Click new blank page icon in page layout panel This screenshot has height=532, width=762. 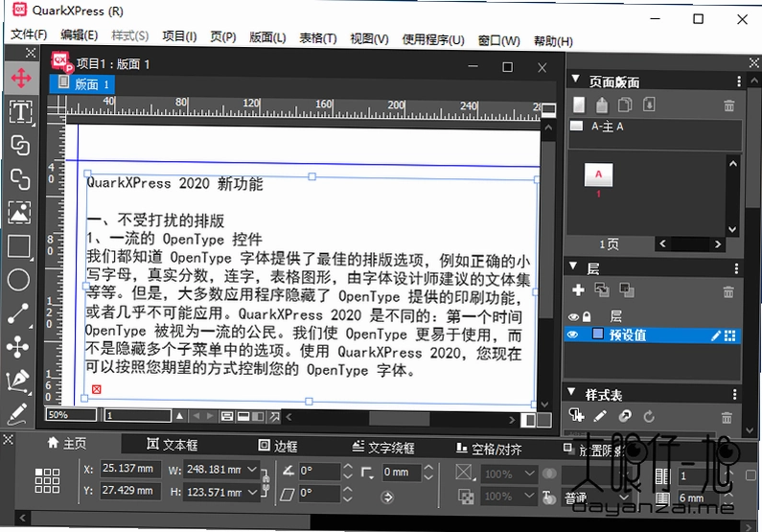(x=579, y=104)
